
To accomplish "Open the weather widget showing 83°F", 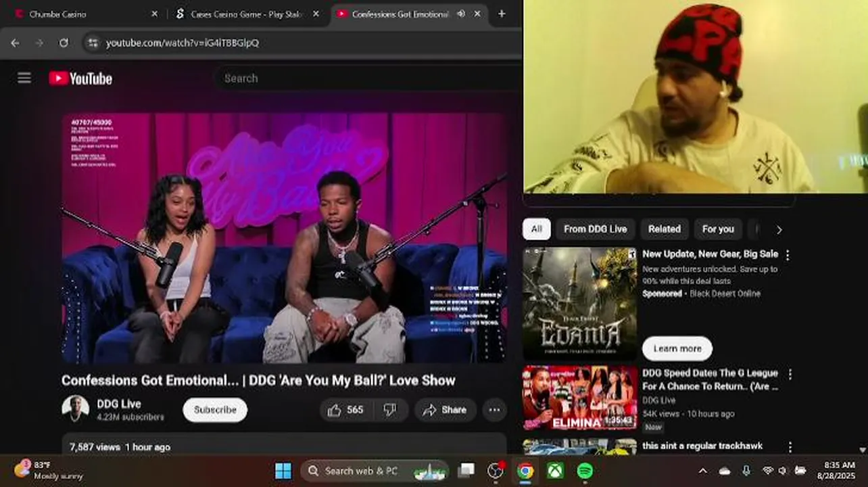I will pos(49,470).
